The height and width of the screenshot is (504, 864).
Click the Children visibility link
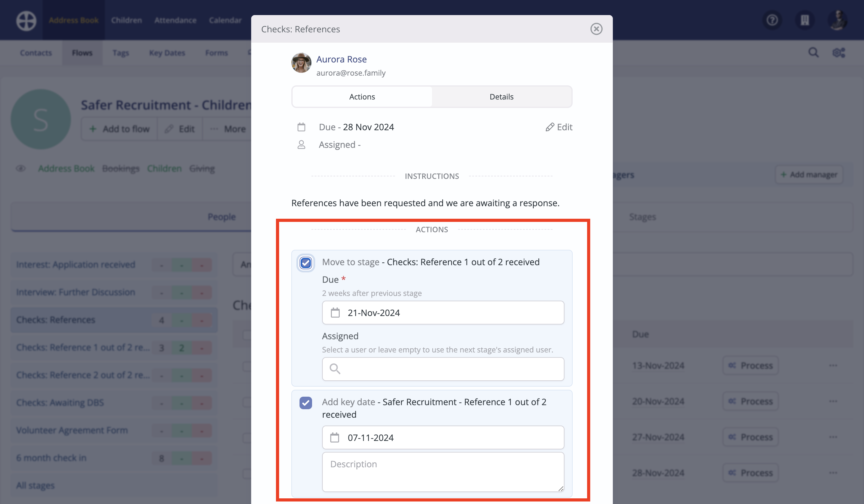pyautogui.click(x=164, y=169)
